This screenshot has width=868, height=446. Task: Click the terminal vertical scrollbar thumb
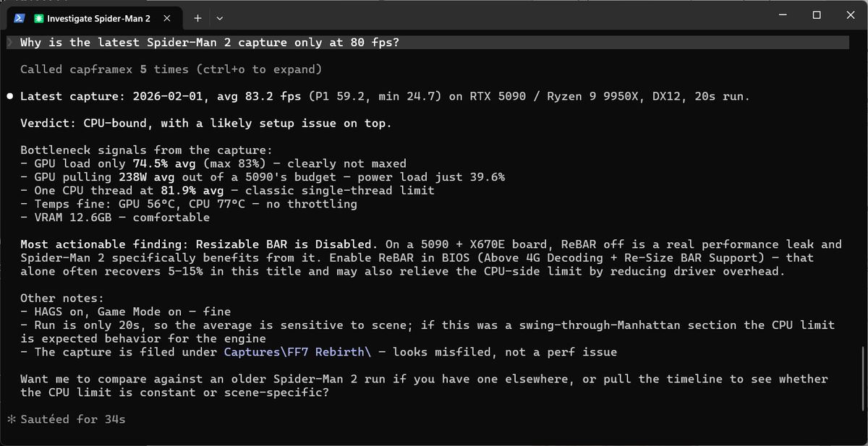coord(861,378)
